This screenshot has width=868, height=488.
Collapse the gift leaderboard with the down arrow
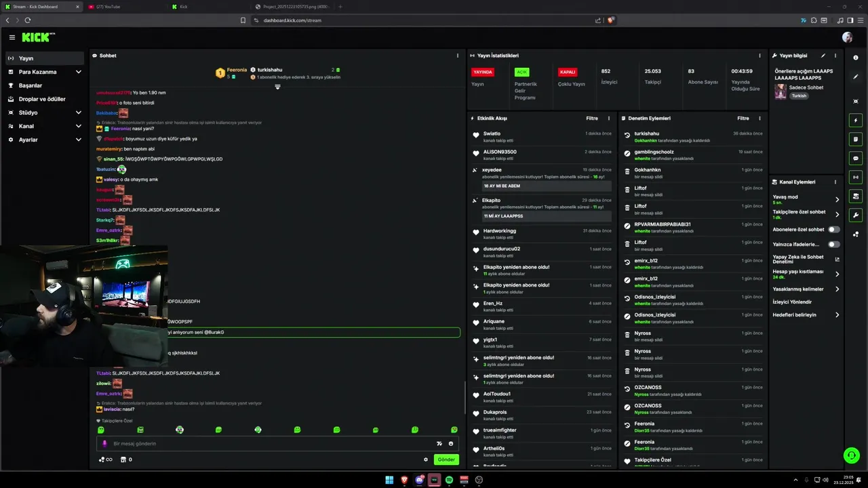(x=277, y=87)
